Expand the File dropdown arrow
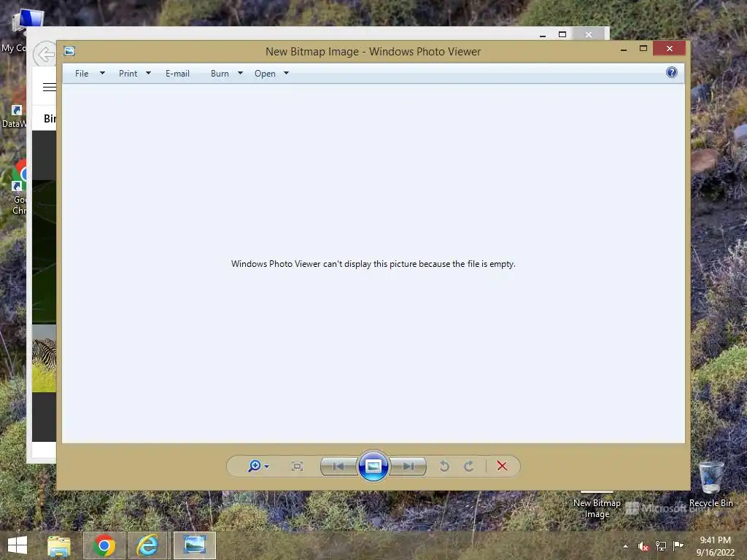747x560 pixels. [102, 74]
